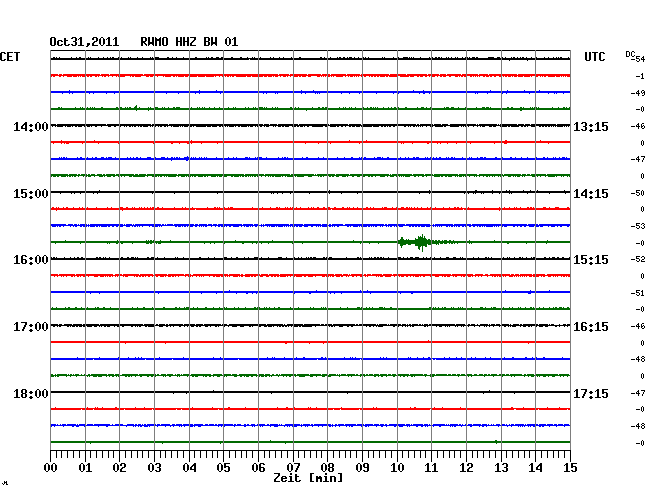Click minute label 00 on time axis

coord(51,468)
